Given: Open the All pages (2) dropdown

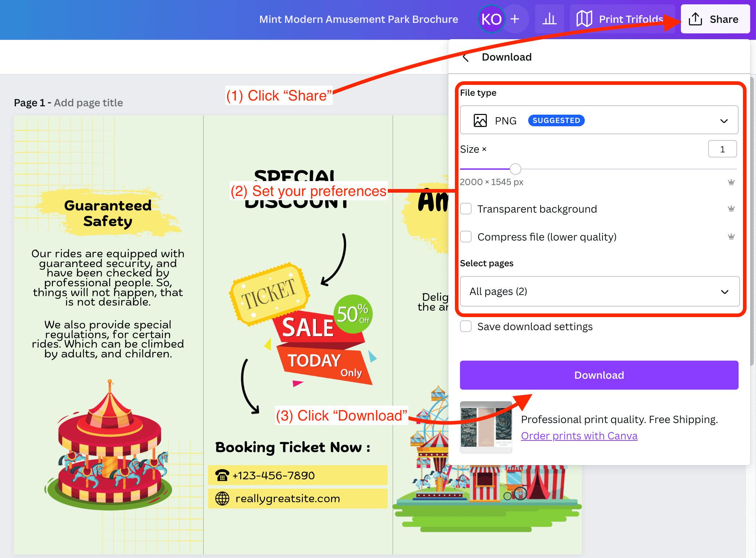Looking at the screenshot, I should point(599,292).
